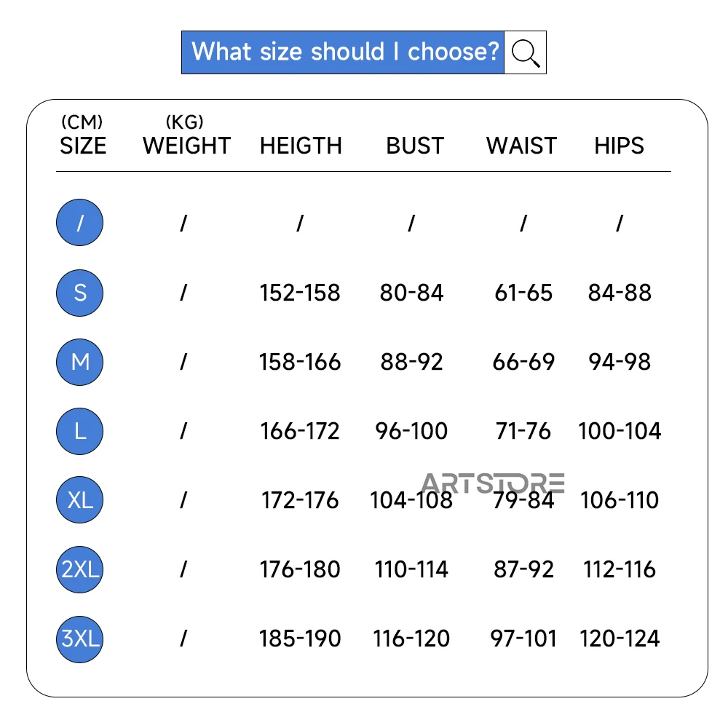728x728 pixels.
Task: Click the HEIGTH column header
Action: (x=301, y=146)
